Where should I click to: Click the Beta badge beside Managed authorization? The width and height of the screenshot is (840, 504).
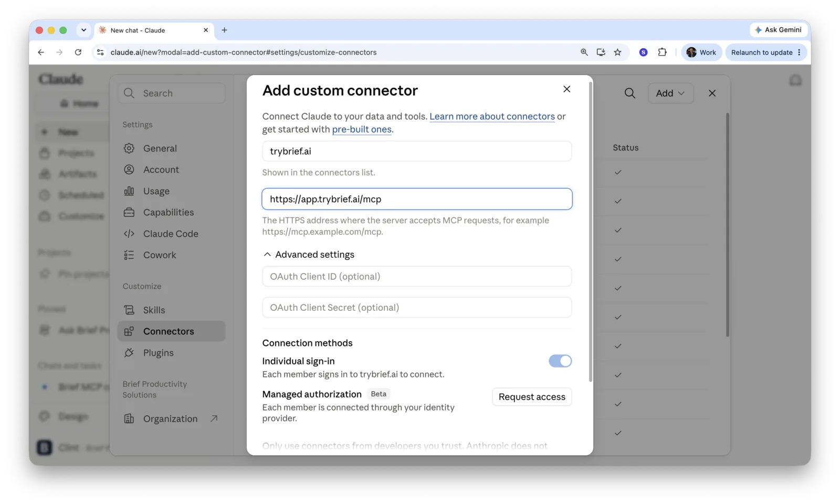click(x=379, y=394)
